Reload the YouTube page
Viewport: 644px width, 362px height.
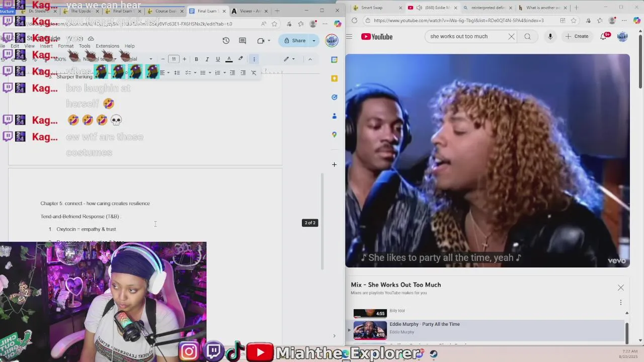click(x=355, y=21)
